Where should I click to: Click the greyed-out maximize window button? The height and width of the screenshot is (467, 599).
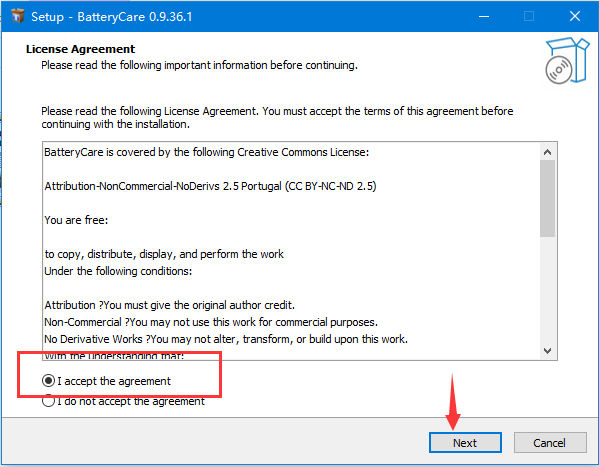pos(529,16)
